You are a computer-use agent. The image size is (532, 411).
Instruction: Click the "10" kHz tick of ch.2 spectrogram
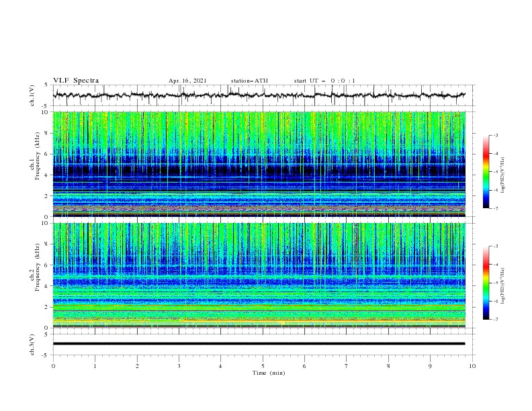tap(46, 223)
